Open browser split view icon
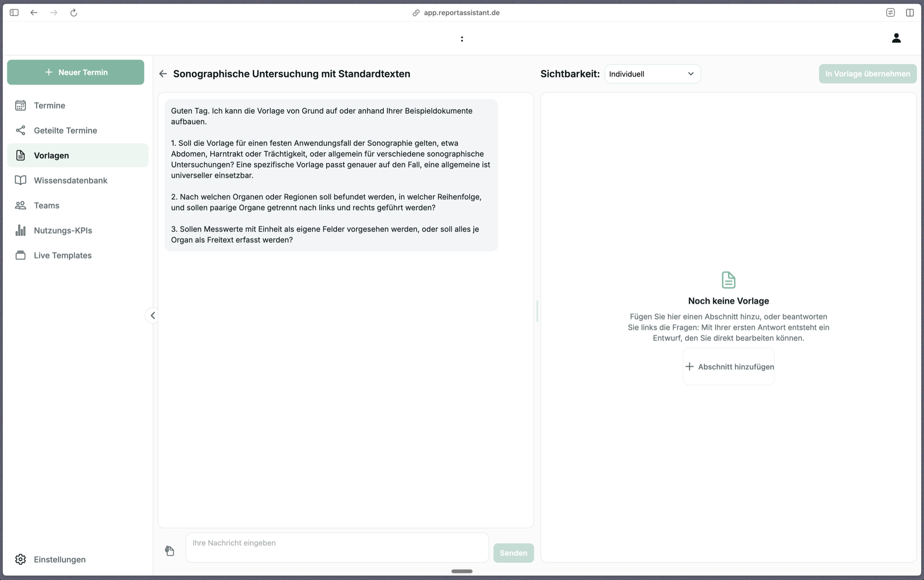This screenshot has width=924, height=580. point(910,12)
